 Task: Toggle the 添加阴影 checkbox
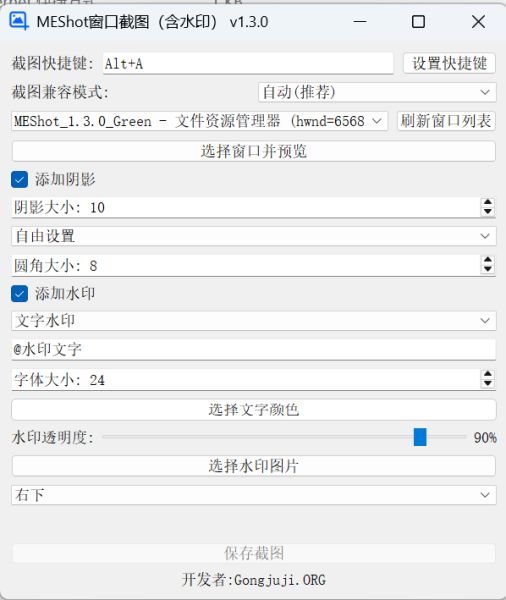pyautogui.click(x=20, y=179)
